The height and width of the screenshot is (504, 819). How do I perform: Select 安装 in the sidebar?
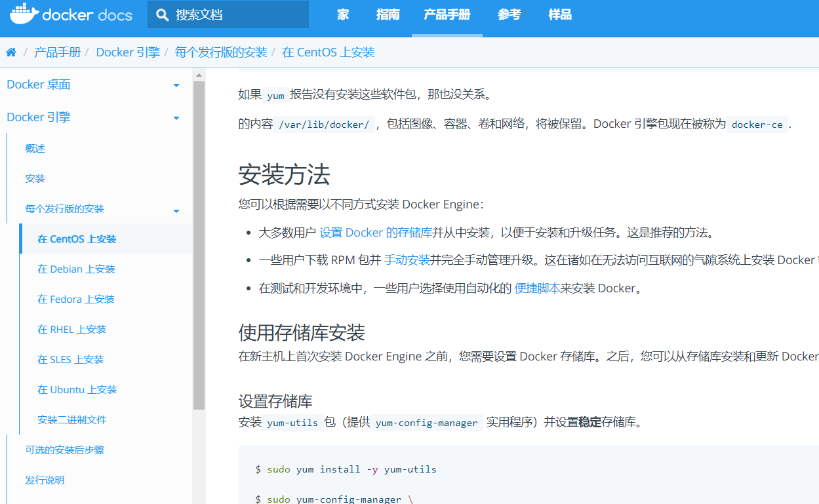coord(35,179)
